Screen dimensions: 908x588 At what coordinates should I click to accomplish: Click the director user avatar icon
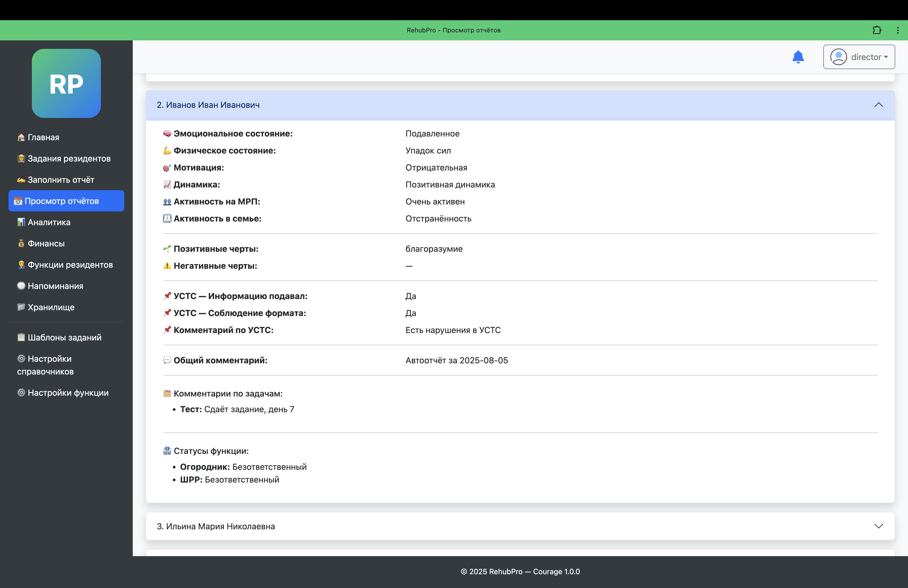pos(838,57)
